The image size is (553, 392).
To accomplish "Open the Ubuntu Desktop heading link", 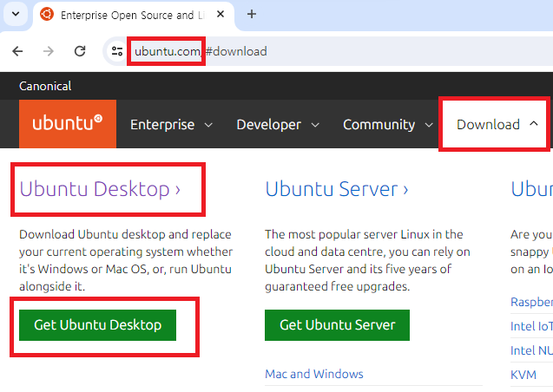I will point(100,189).
